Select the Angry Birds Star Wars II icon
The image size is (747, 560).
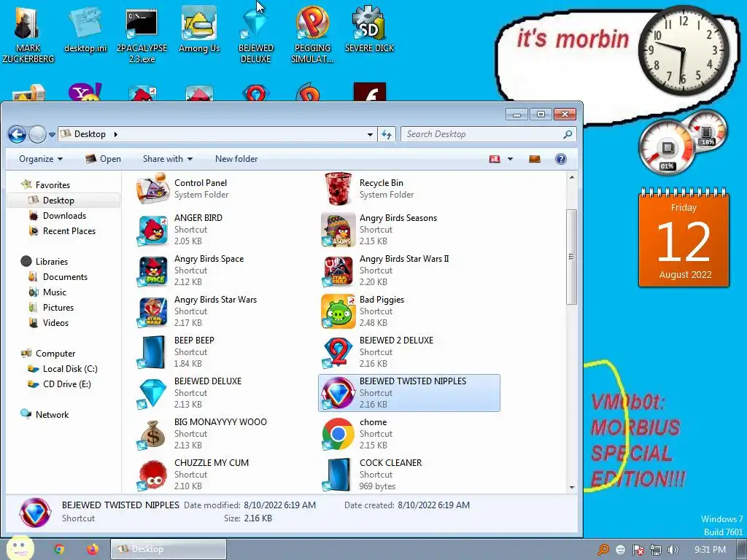coord(338,271)
